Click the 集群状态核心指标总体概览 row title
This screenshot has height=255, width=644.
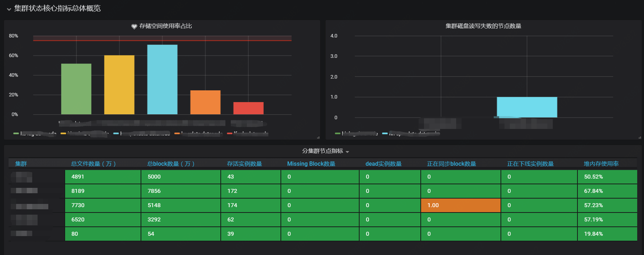coord(57,8)
